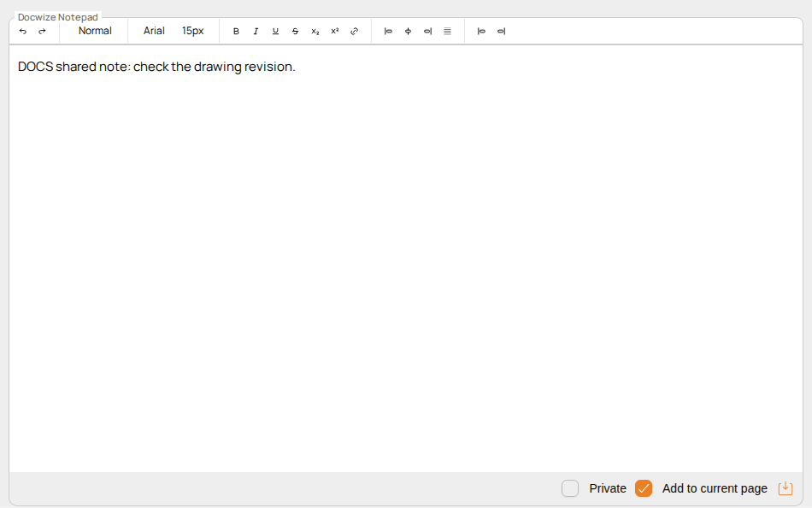Center-align the text

click(x=408, y=31)
